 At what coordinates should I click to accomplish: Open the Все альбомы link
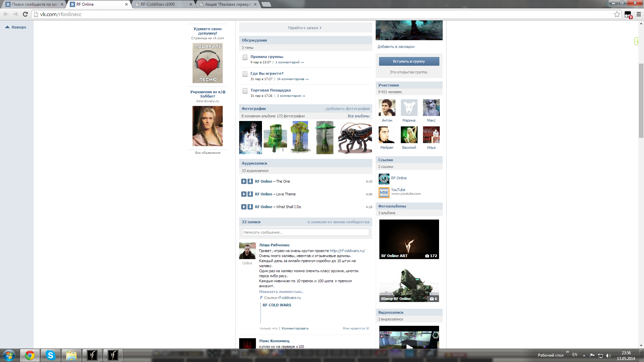(359, 116)
